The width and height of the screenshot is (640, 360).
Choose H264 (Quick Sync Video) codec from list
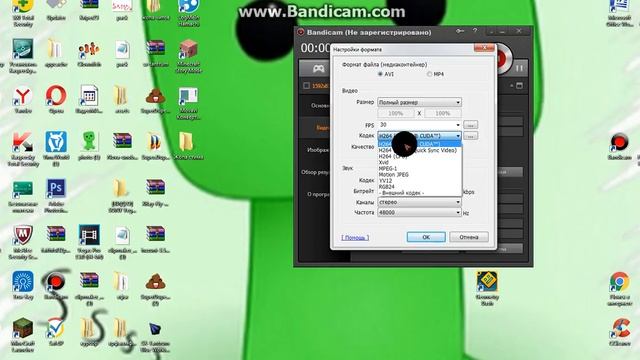419,150
